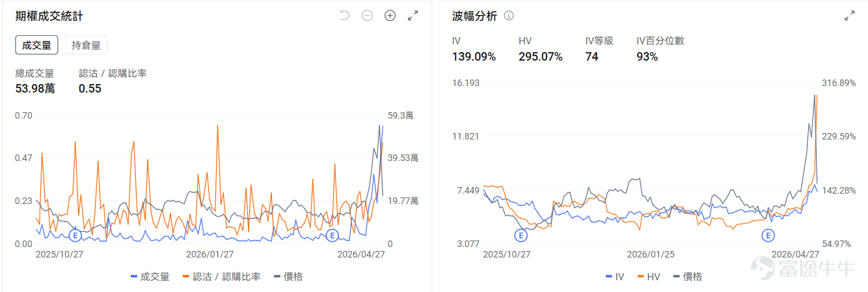The width and height of the screenshot is (868, 292).
Task: Click the right earnings E marker in volume chart
Action: click(332, 235)
